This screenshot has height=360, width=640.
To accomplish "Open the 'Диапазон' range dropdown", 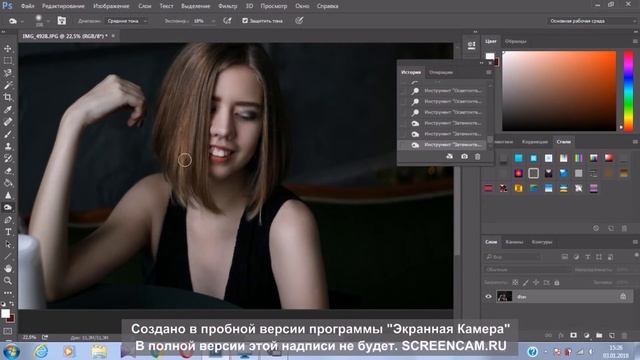I will (127, 21).
